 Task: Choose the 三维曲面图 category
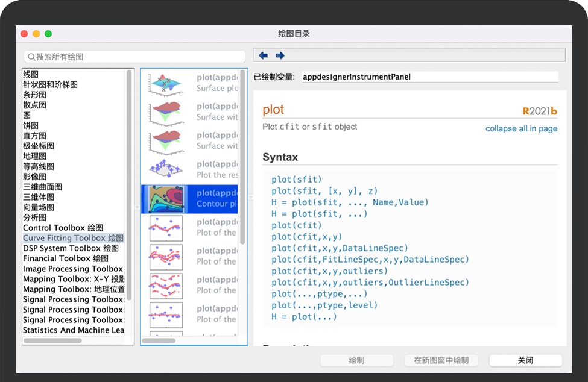43,187
